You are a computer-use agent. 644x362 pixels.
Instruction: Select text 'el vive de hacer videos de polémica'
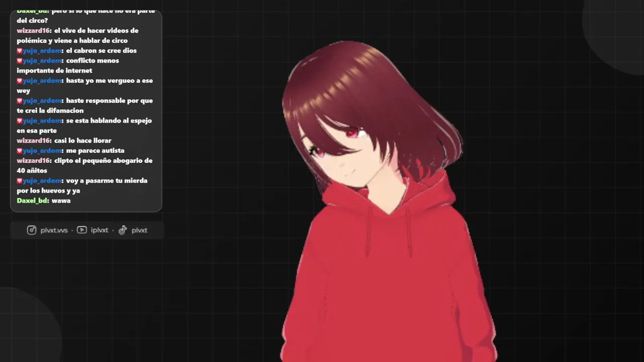pyautogui.click(x=77, y=36)
